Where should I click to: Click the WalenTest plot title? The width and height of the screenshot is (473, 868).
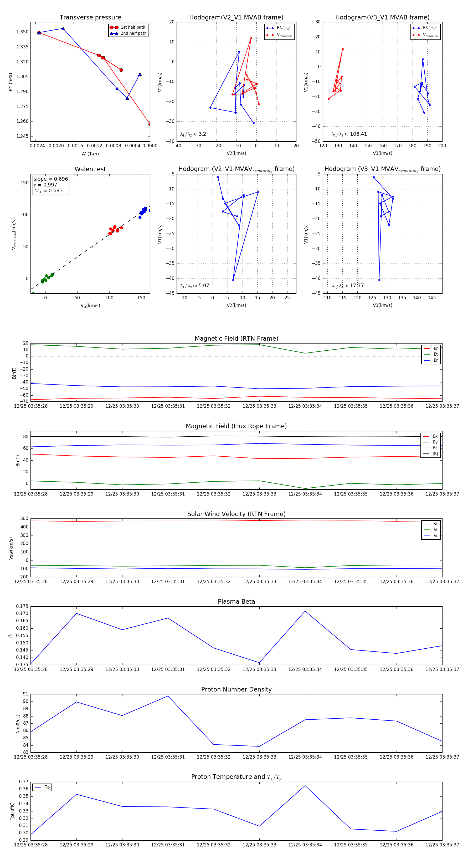pyautogui.click(x=90, y=169)
